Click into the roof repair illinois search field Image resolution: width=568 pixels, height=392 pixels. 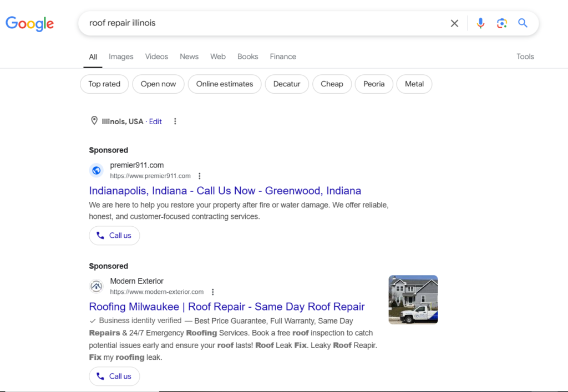click(265, 23)
